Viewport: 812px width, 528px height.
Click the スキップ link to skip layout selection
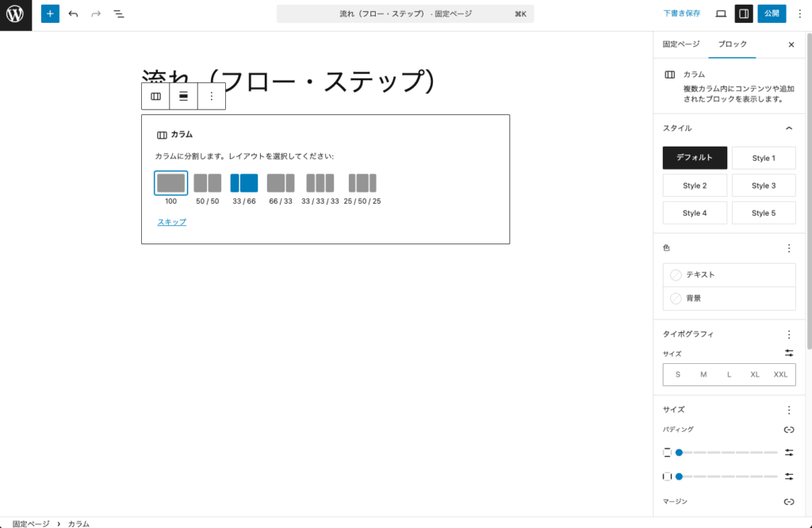coord(171,223)
